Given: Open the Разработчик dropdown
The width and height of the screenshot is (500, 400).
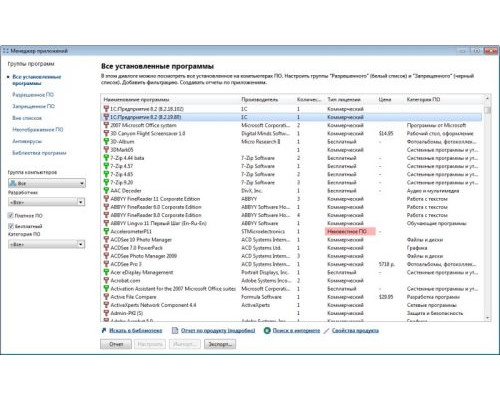Looking at the screenshot, I should tap(47, 202).
